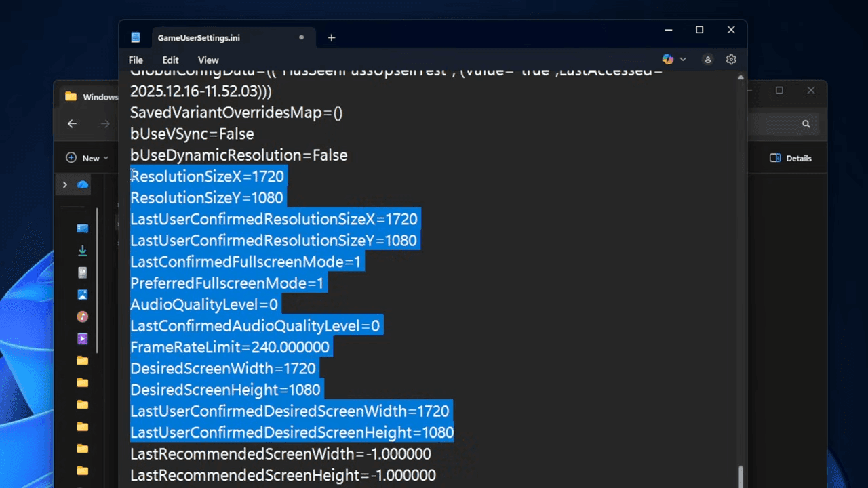Image resolution: width=868 pixels, height=488 pixels.
Task: Switch to the GameUserSettings.ini tab
Action: pos(199,38)
